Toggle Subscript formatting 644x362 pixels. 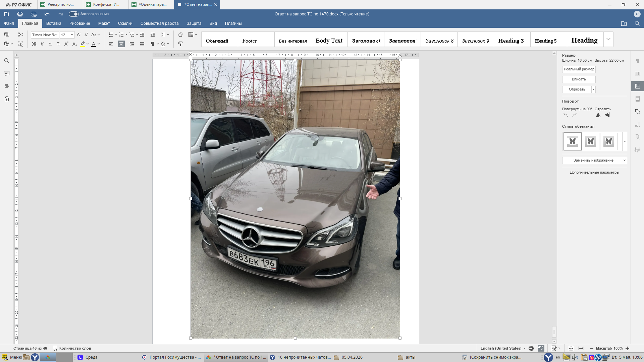pos(74,44)
